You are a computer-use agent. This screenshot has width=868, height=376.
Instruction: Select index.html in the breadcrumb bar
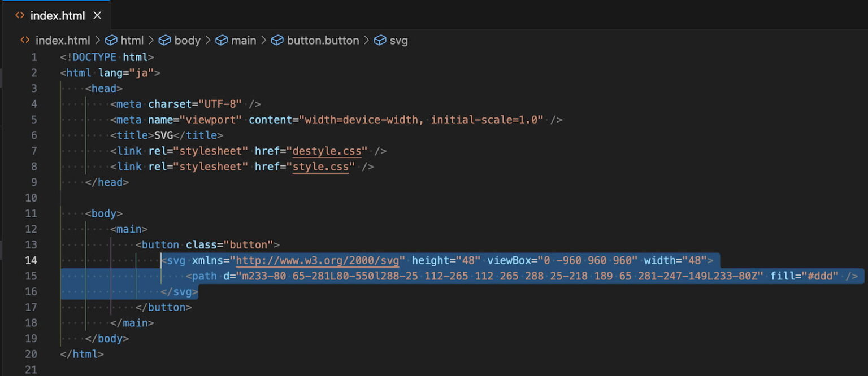point(63,40)
